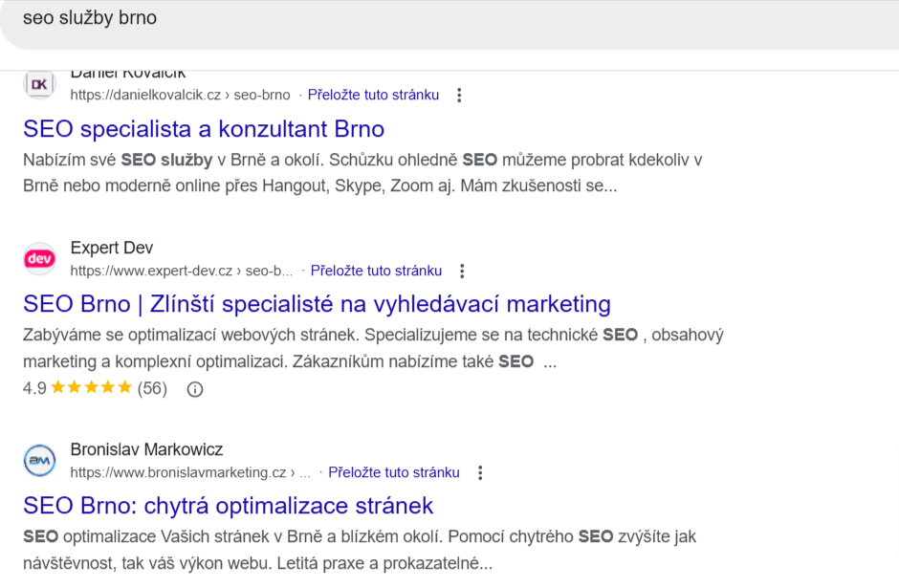Translate the expert-dev.cz page
The height and width of the screenshot is (588, 899).
[x=376, y=271]
